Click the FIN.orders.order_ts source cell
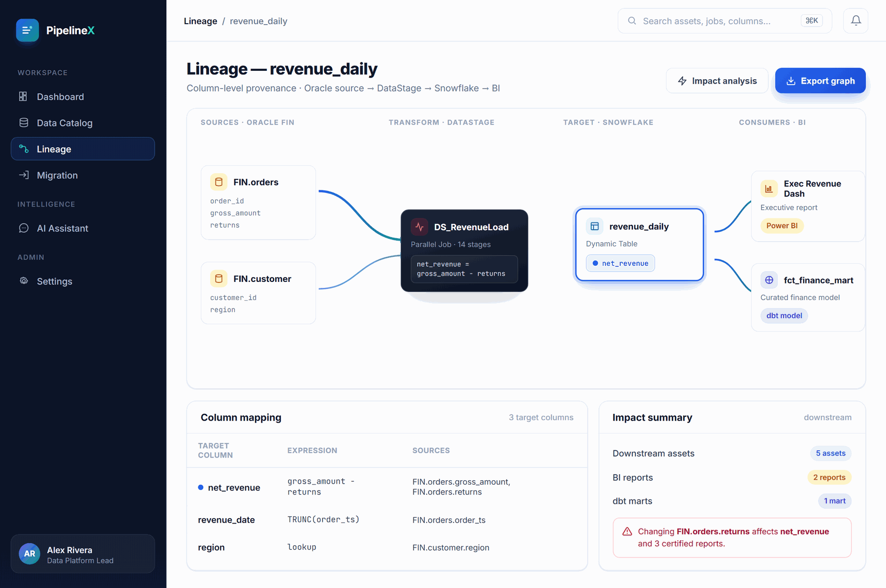 (449, 520)
